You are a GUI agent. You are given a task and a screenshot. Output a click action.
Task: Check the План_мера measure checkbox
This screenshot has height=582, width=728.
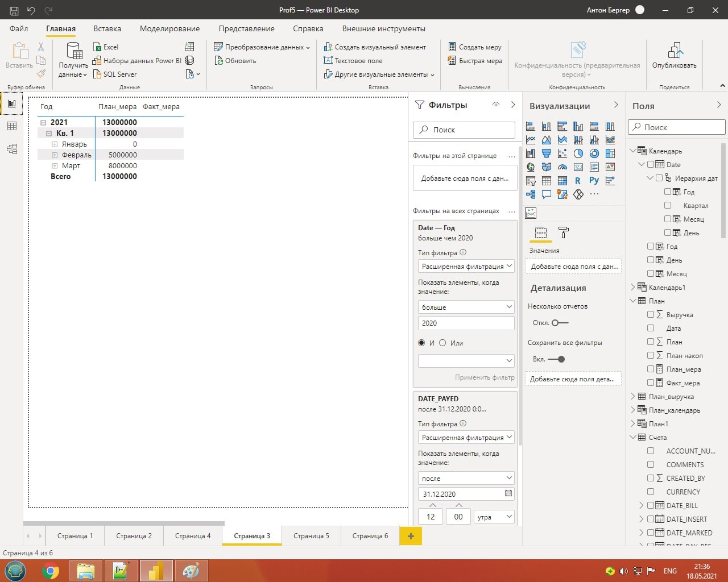click(x=651, y=369)
